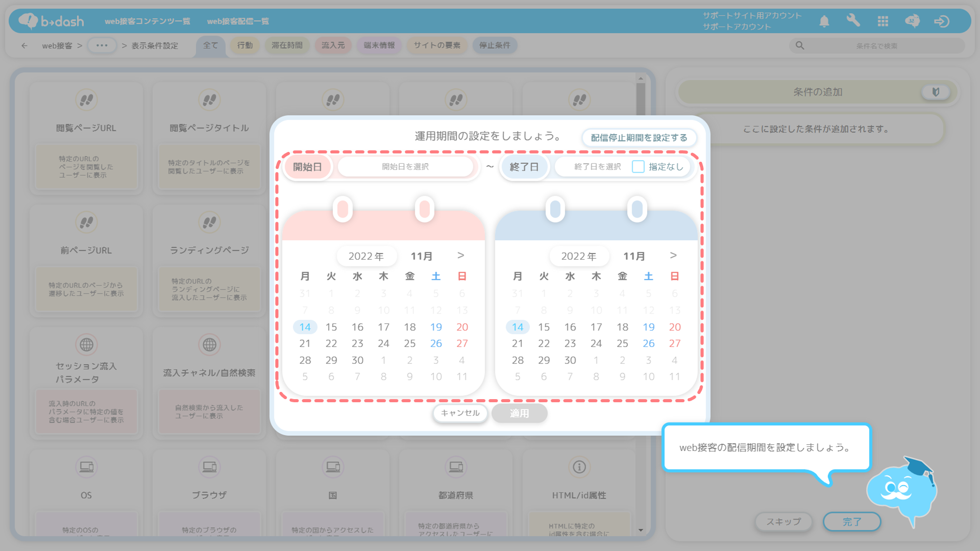Open the wrench settings icon

click(853, 21)
